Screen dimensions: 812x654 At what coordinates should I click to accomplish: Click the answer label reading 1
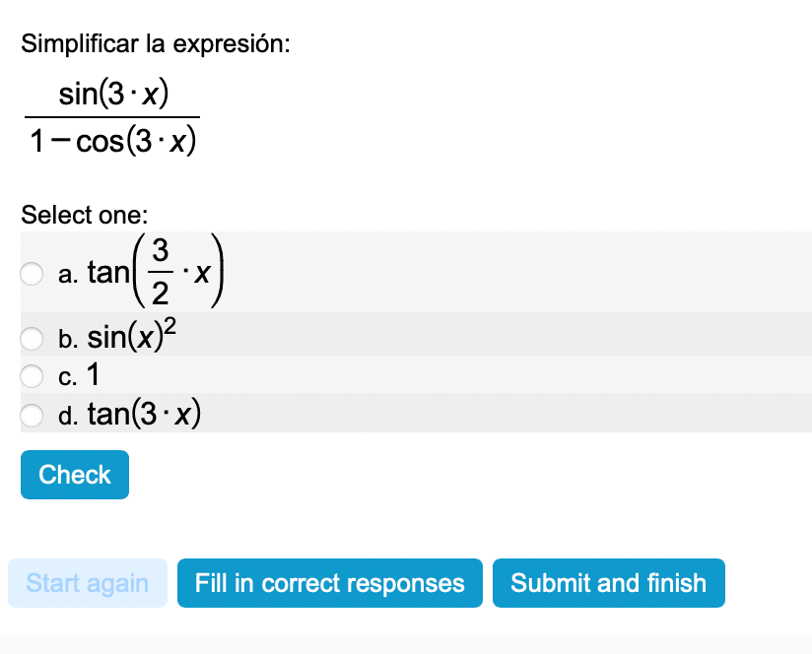(94, 375)
